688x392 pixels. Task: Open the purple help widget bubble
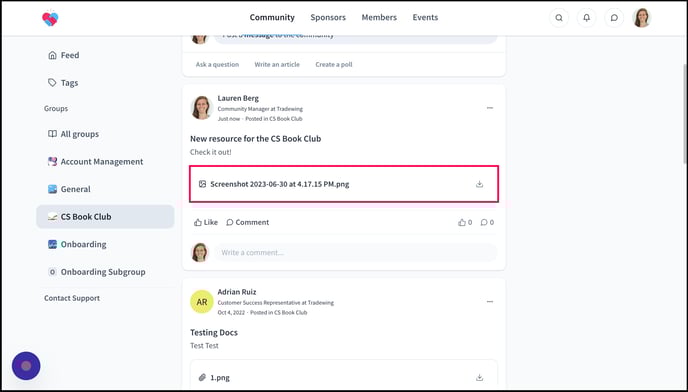pos(26,366)
